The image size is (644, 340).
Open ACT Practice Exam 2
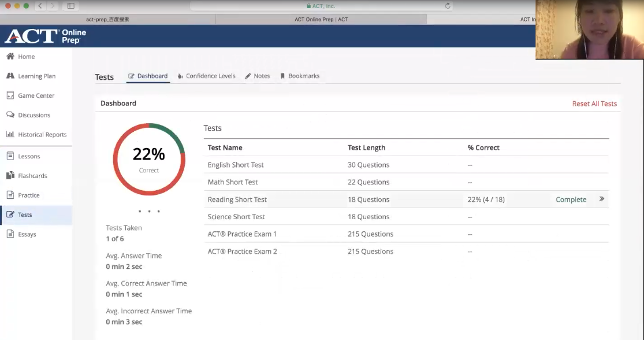coord(242,251)
